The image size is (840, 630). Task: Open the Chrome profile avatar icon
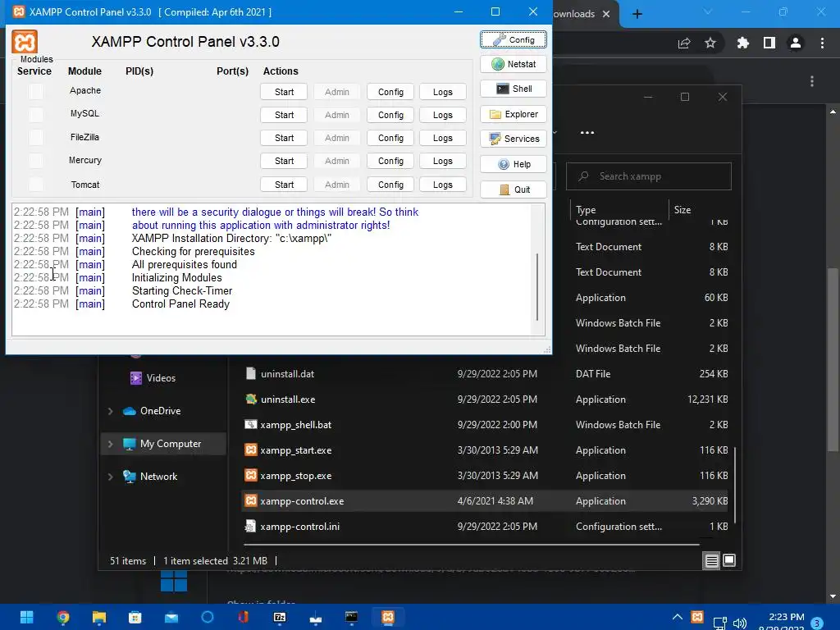796,43
